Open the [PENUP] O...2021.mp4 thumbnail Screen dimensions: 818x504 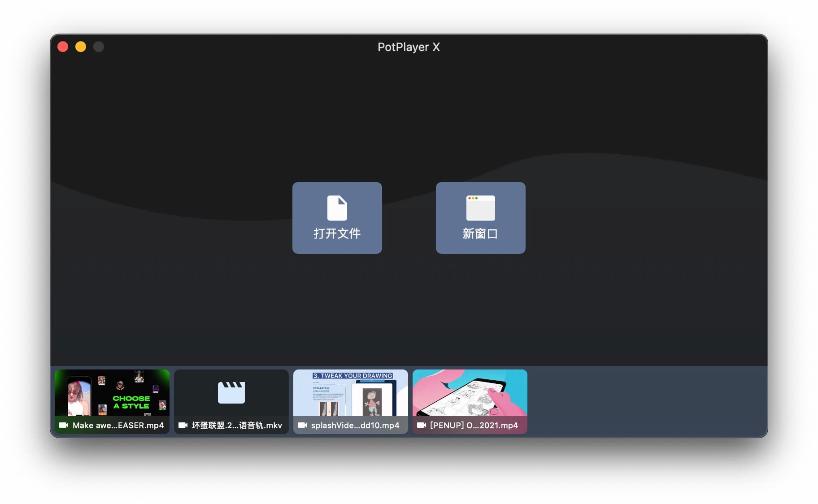coord(470,401)
